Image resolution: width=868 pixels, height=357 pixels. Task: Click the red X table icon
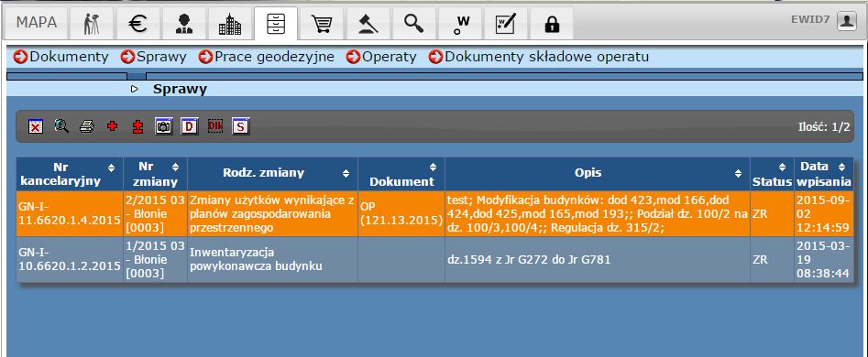tap(36, 126)
